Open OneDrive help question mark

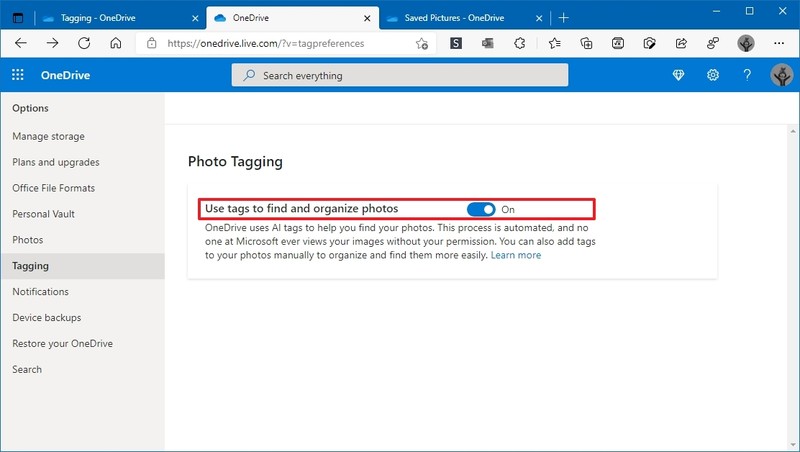747,75
